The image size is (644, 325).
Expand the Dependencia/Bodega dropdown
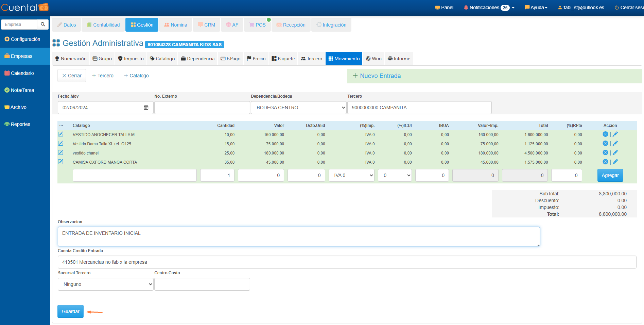(x=298, y=108)
